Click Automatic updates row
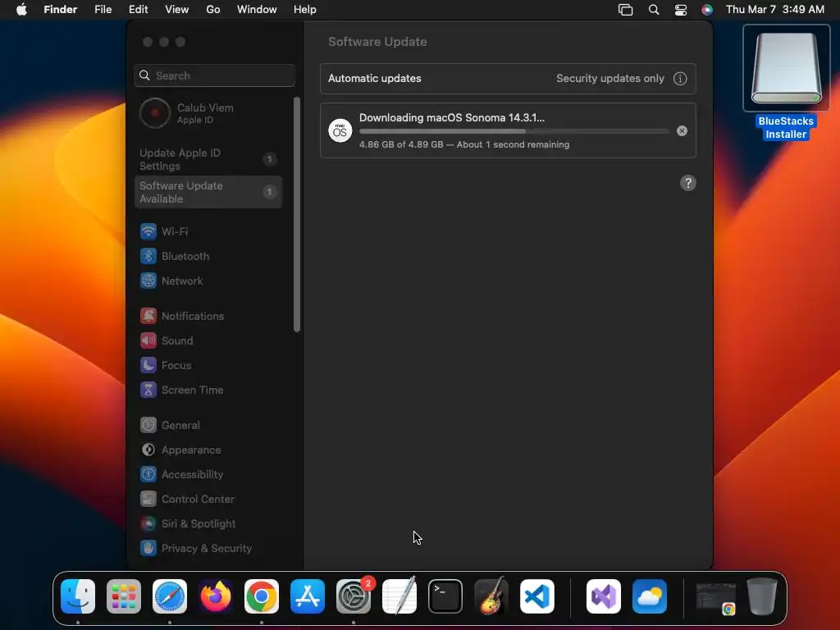840x630 pixels. pyautogui.click(x=508, y=79)
